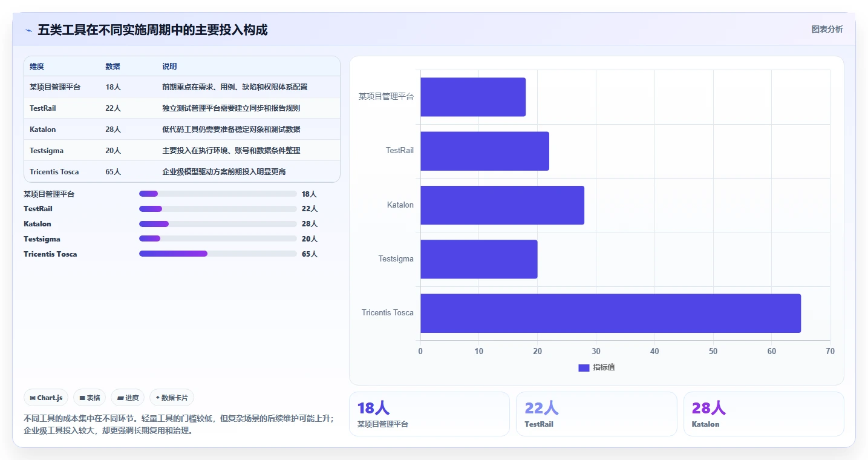Click the 某项目管理平台 bar in the chart
This screenshot has width=868, height=460.
coord(473,97)
